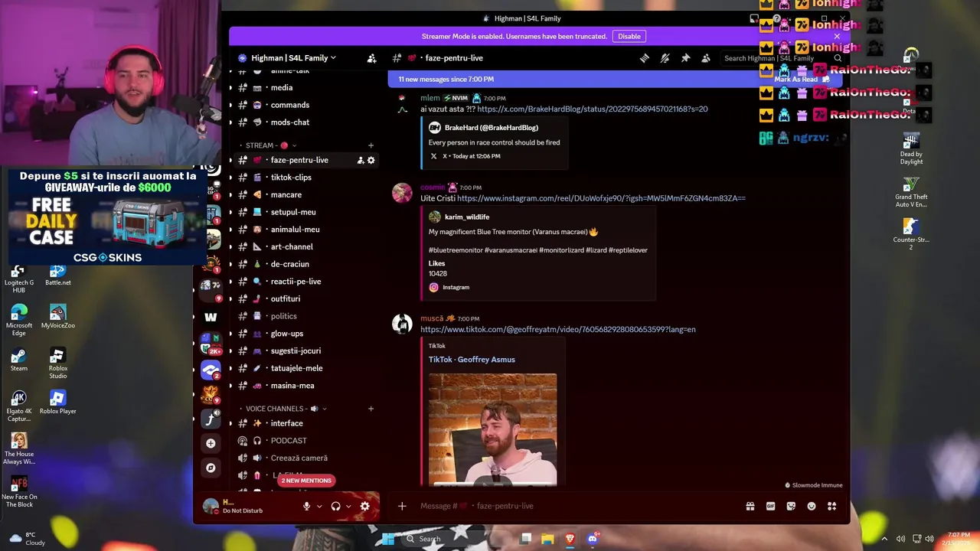Open server icon with 2K+ badge
Screen dimensions: 980x551
click(x=211, y=342)
